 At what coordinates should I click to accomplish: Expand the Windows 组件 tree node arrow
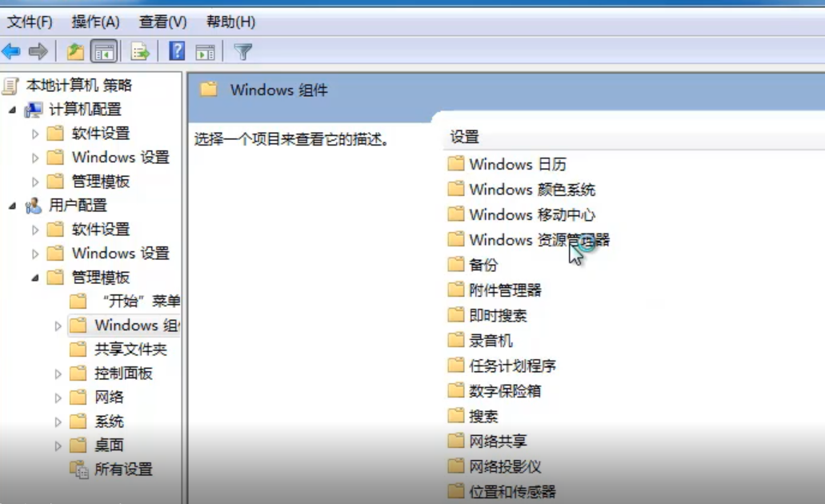58,326
